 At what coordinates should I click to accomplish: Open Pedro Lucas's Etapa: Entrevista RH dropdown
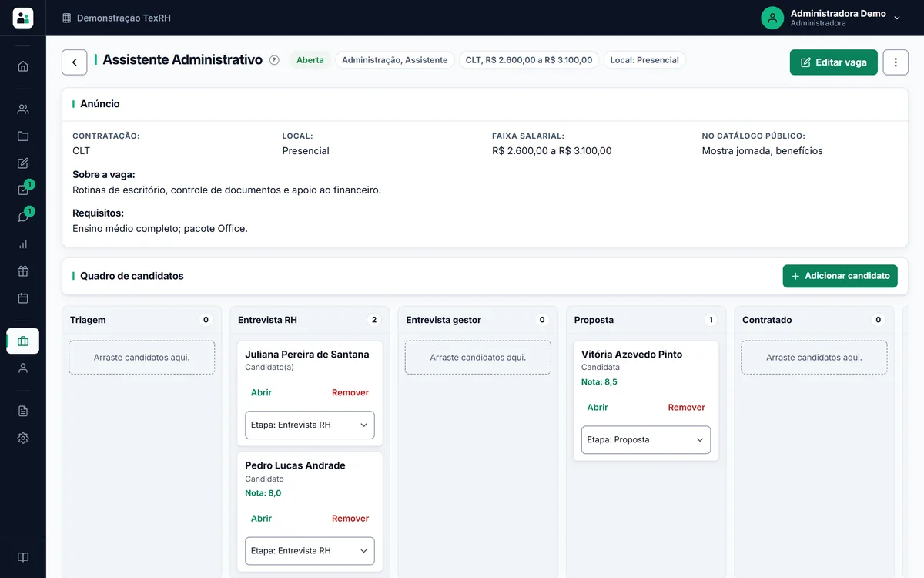click(310, 551)
